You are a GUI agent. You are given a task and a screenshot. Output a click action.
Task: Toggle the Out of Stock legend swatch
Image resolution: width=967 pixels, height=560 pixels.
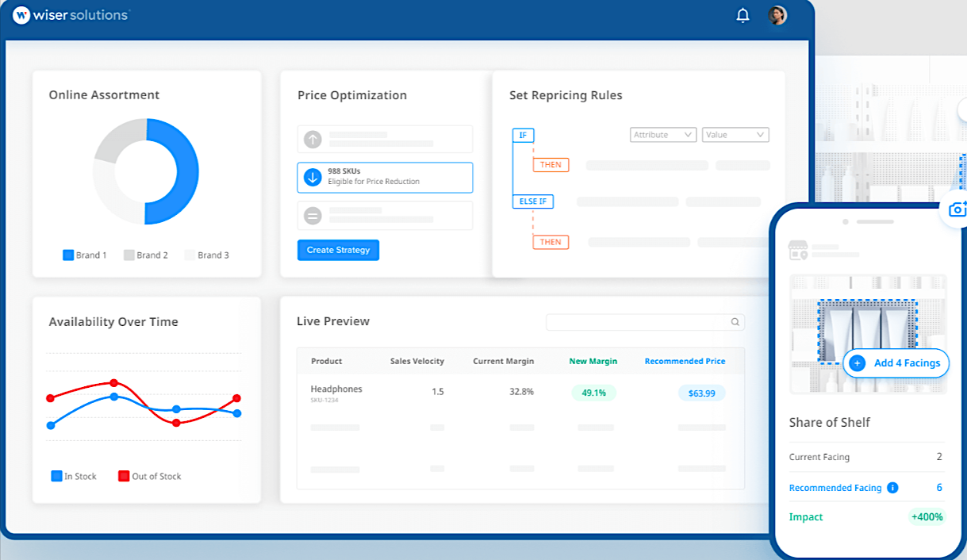tap(124, 476)
